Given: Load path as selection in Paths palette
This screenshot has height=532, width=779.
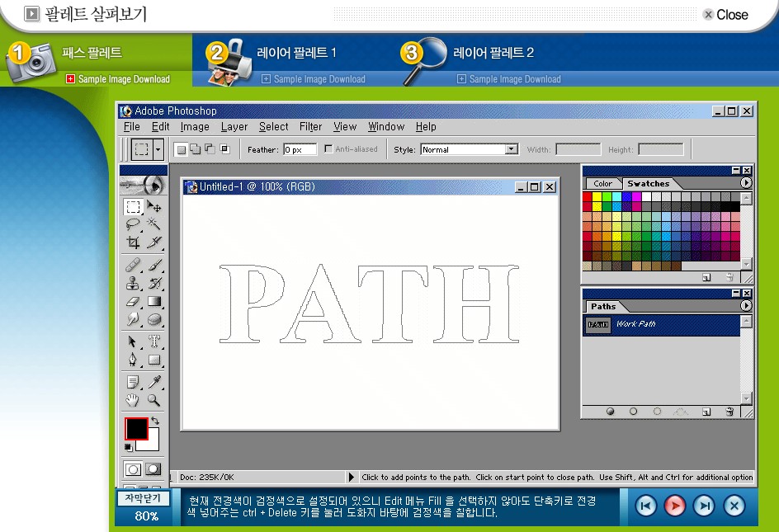Looking at the screenshot, I should [657, 412].
